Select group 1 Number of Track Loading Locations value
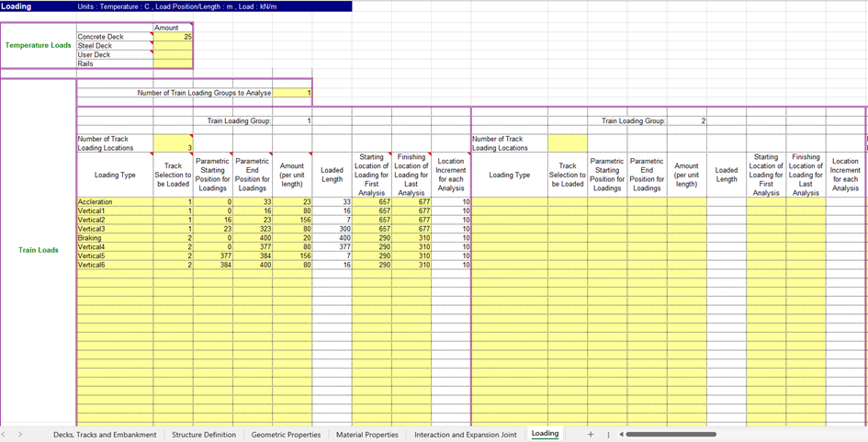868x442 pixels. [173, 143]
